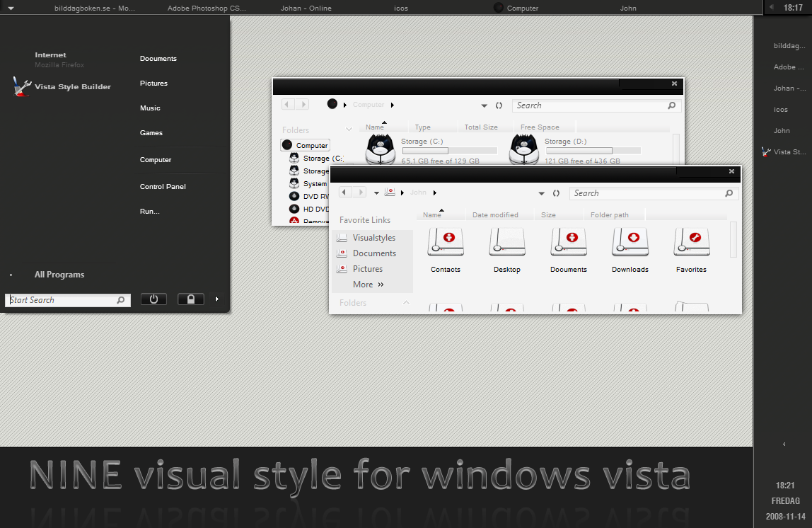Select the Storage (C:) drive icon

click(381, 149)
